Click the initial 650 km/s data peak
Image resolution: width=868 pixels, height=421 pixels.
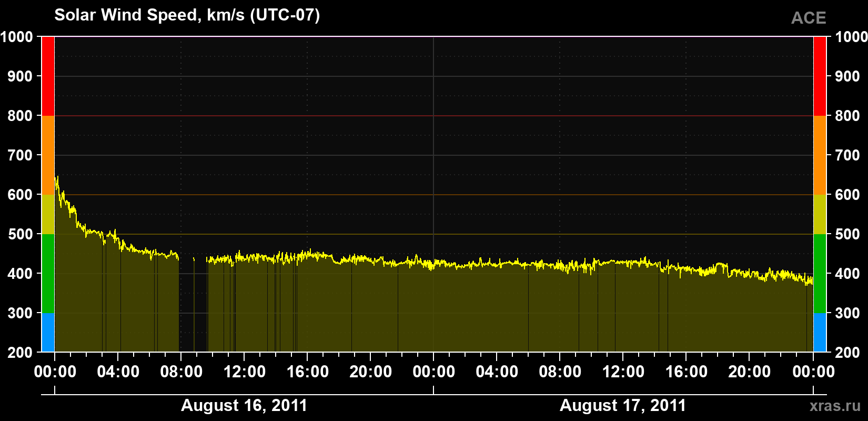coord(57,179)
